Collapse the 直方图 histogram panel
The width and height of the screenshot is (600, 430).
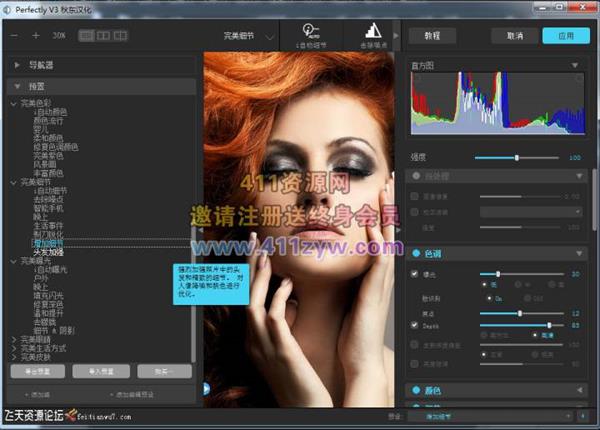pyautogui.click(x=576, y=65)
